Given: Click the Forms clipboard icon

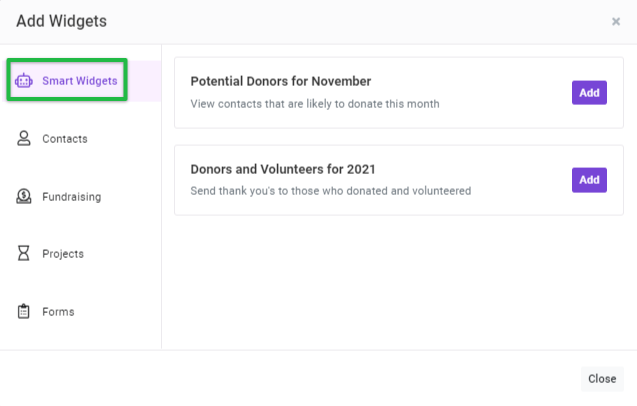Looking at the screenshot, I should click(x=24, y=311).
